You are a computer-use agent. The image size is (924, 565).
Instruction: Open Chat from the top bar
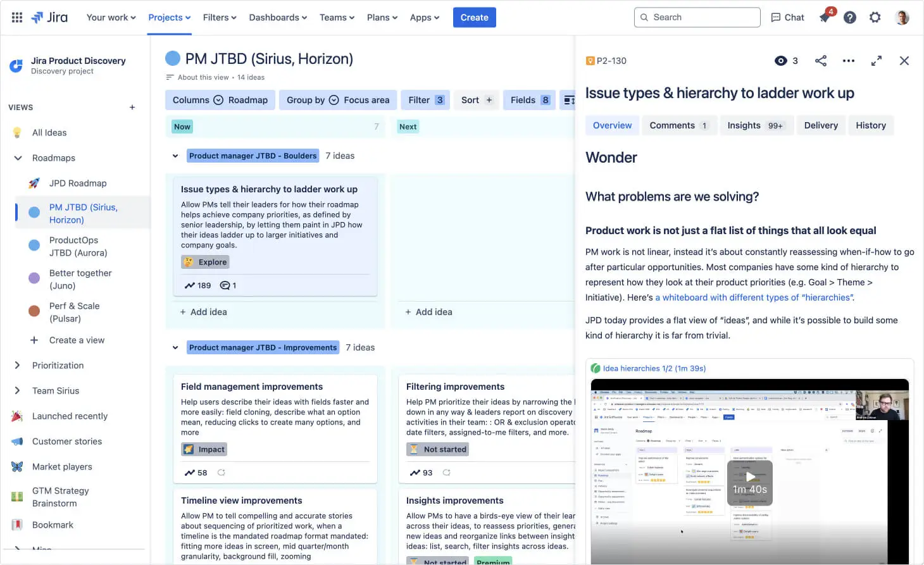point(787,18)
